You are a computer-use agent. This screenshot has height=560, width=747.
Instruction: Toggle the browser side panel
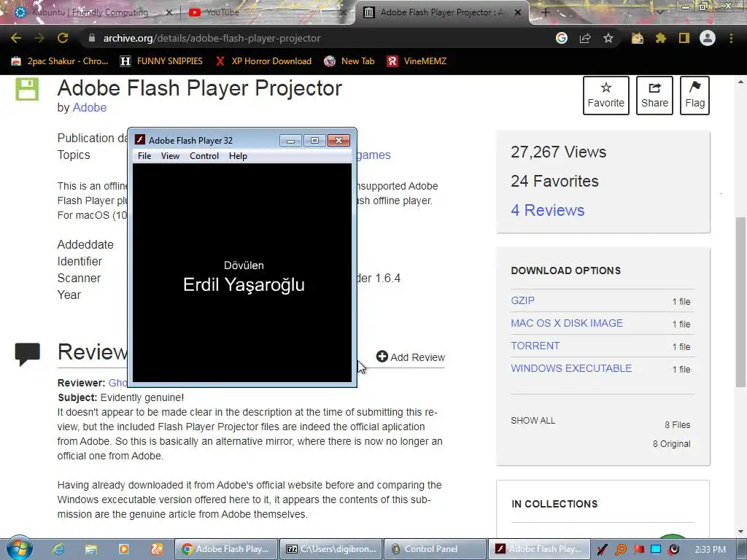point(684,38)
